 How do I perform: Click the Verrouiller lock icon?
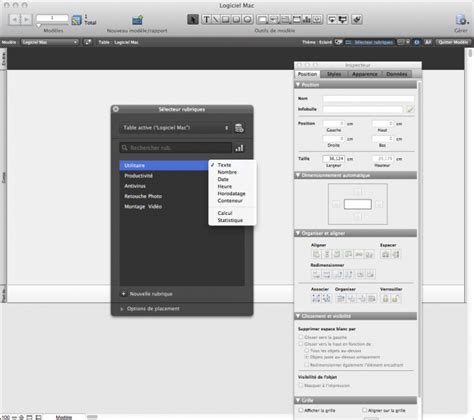coord(385,298)
